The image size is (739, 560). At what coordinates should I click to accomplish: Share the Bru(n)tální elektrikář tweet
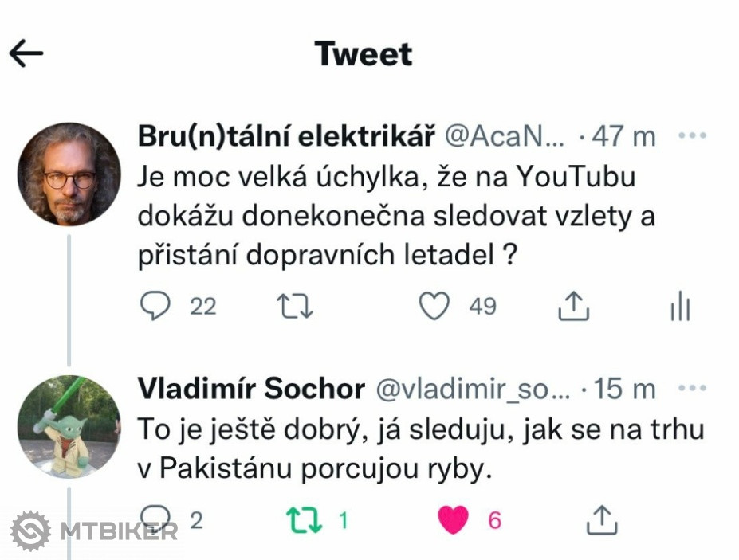pyautogui.click(x=572, y=307)
